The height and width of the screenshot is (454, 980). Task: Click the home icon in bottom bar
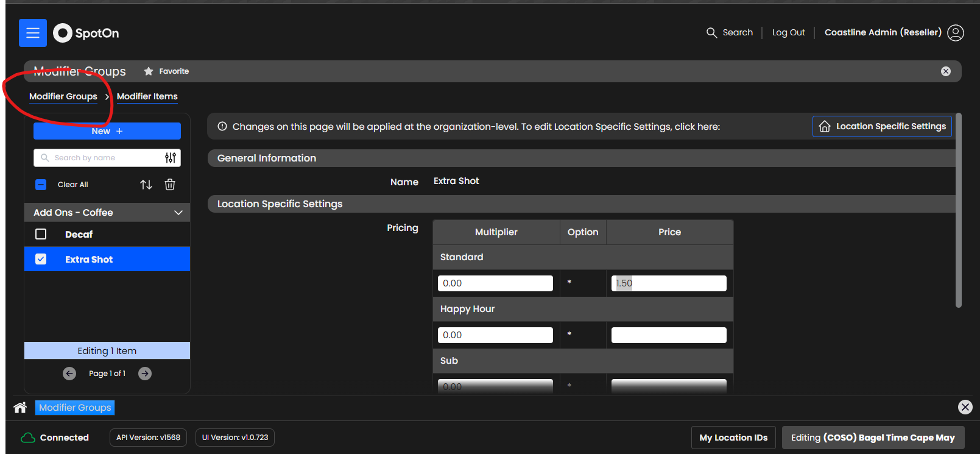(20, 407)
